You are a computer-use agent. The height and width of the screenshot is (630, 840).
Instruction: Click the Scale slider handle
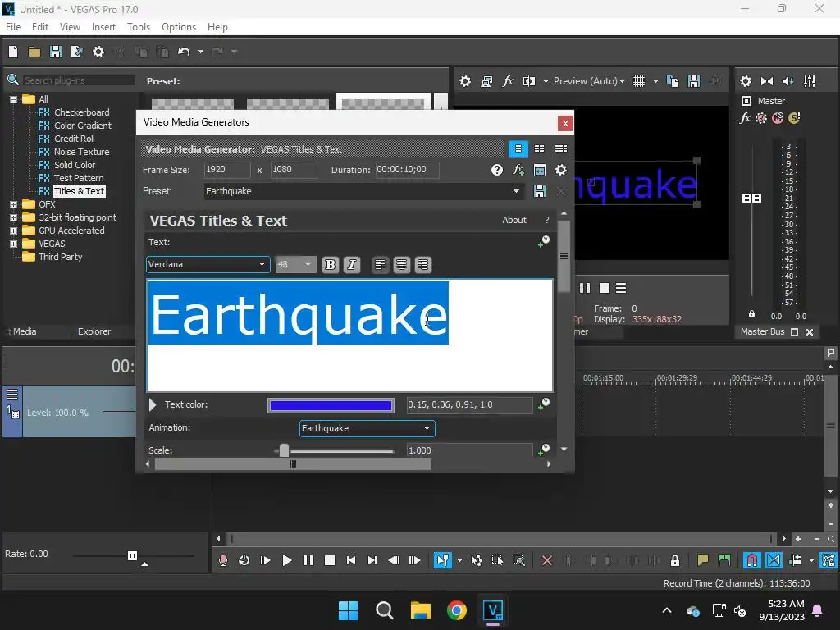pos(284,450)
